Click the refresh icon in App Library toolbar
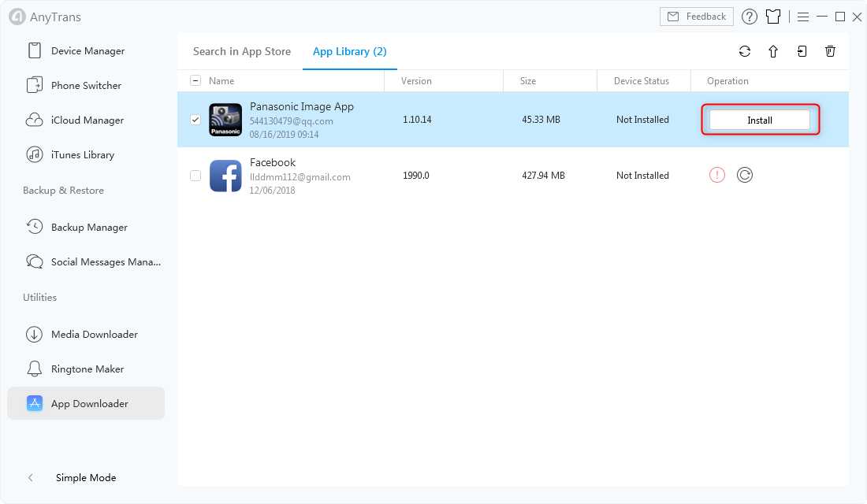Image resolution: width=867 pixels, height=504 pixels. [745, 51]
